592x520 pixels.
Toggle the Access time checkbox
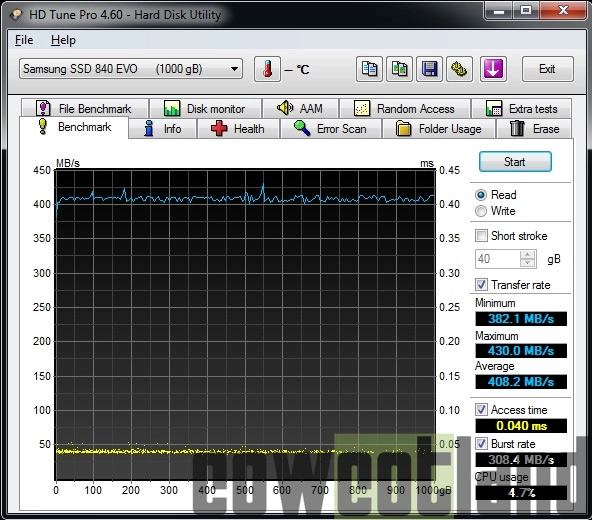(x=481, y=410)
